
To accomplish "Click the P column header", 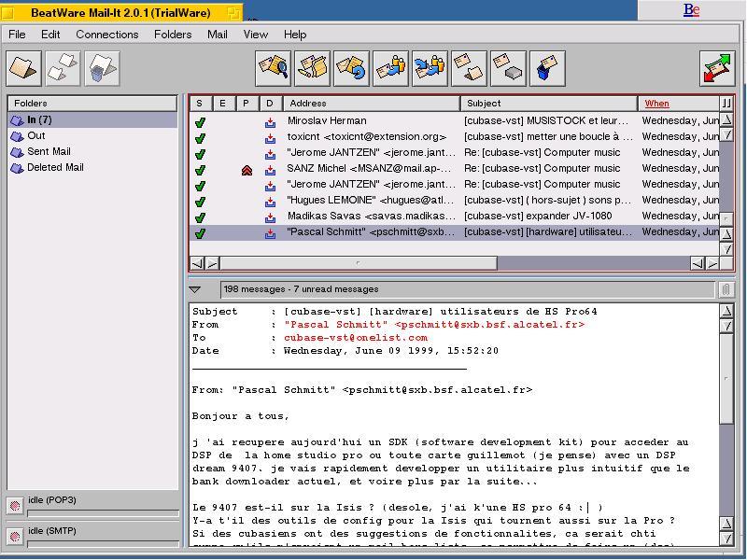I will pos(247,104).
